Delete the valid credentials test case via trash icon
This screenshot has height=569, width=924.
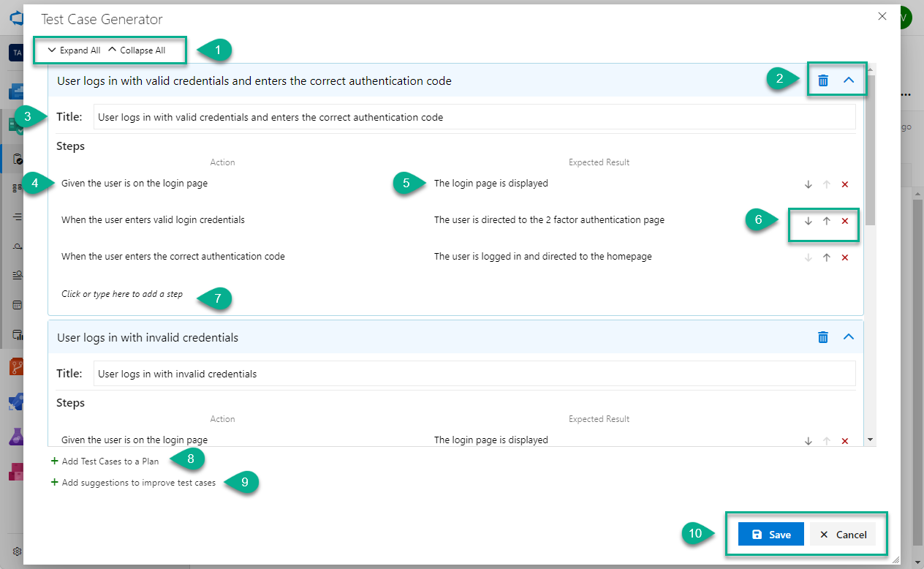(823, 80)
